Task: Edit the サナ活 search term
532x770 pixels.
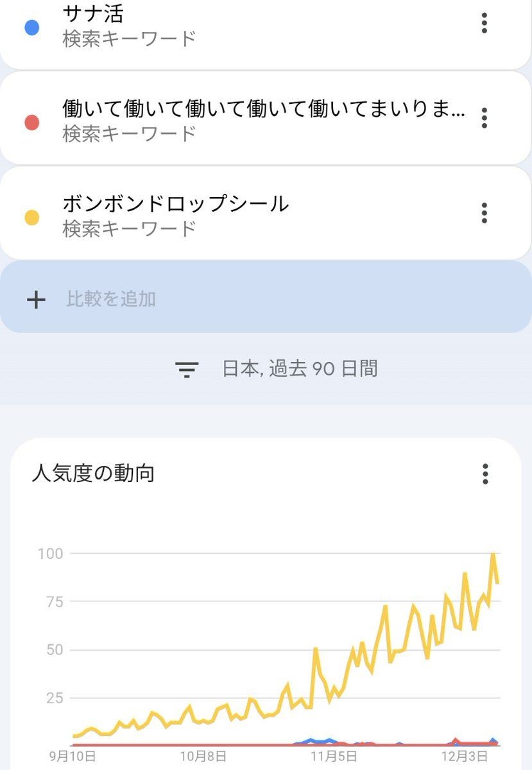Action: tap(94, 13)
